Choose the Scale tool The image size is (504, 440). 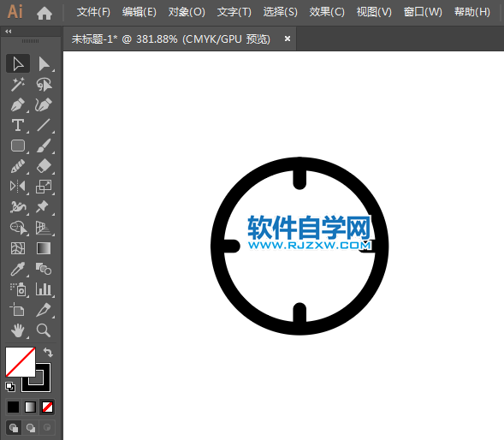[x=44, y=187]
